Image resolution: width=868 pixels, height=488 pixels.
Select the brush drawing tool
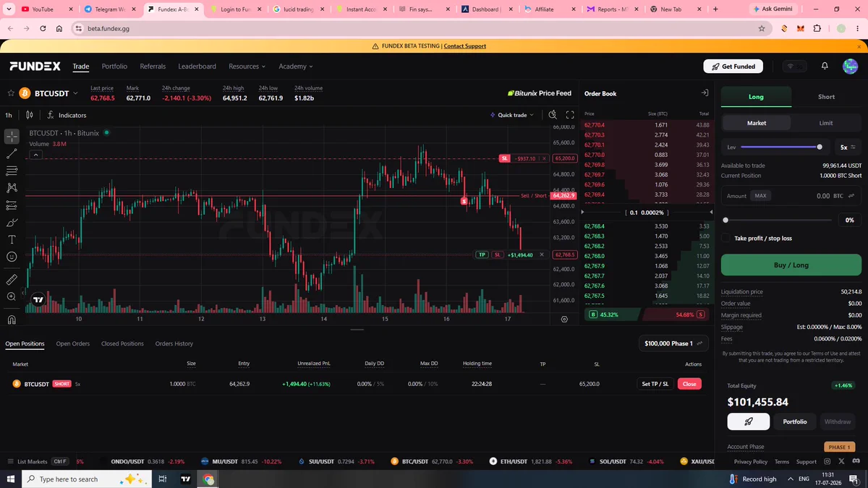pos(12,223)
